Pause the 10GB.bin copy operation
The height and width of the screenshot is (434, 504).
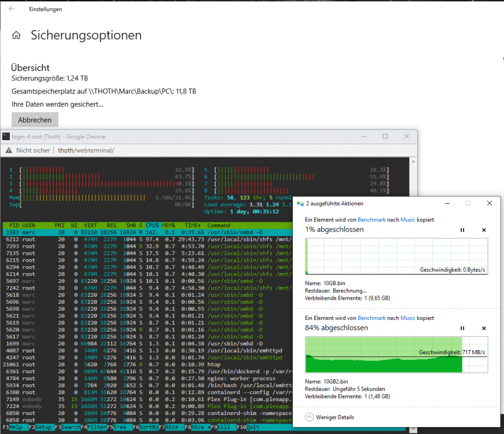tap(462, 230)
